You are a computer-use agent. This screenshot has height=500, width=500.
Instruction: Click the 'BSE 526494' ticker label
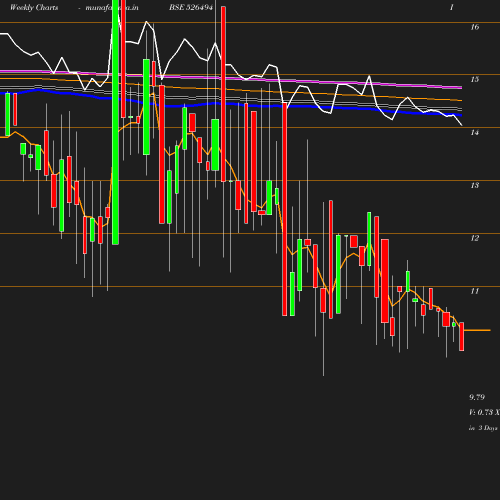point(191,7)
